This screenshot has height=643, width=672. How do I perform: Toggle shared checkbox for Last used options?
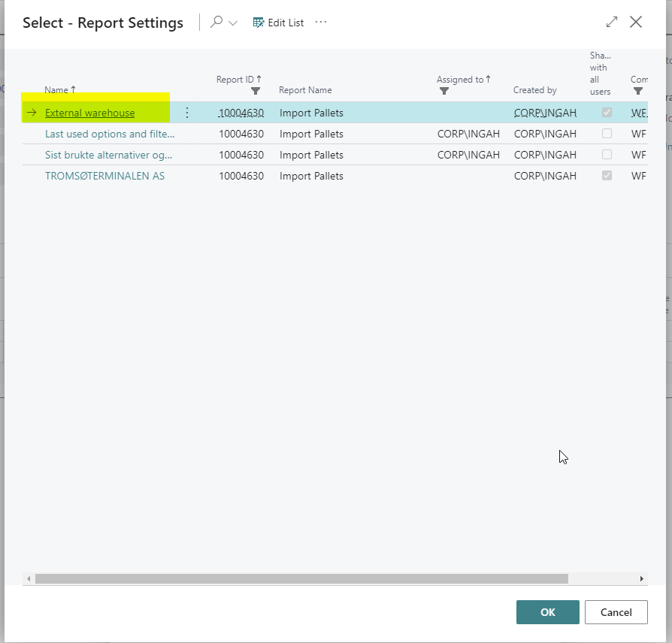coord(607,134)
